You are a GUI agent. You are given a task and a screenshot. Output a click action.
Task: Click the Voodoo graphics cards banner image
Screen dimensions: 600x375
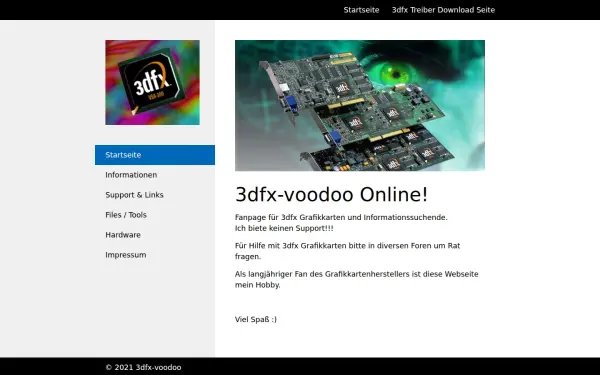360,105
